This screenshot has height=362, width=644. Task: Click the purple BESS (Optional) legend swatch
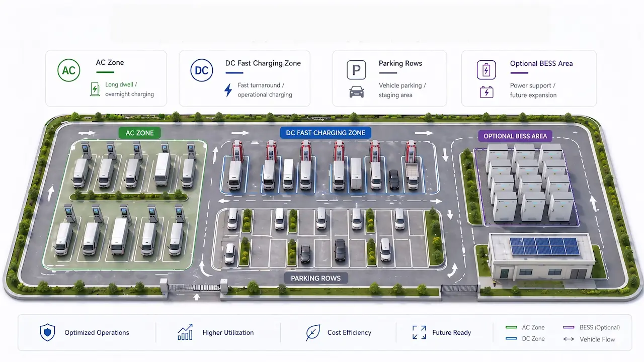pos(569,327)
